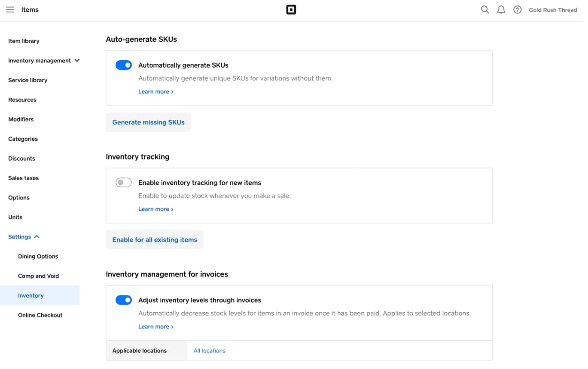588x369 pixels.
Task: Click Generate missing SKUs button
Action: click(x=148, y=123)
